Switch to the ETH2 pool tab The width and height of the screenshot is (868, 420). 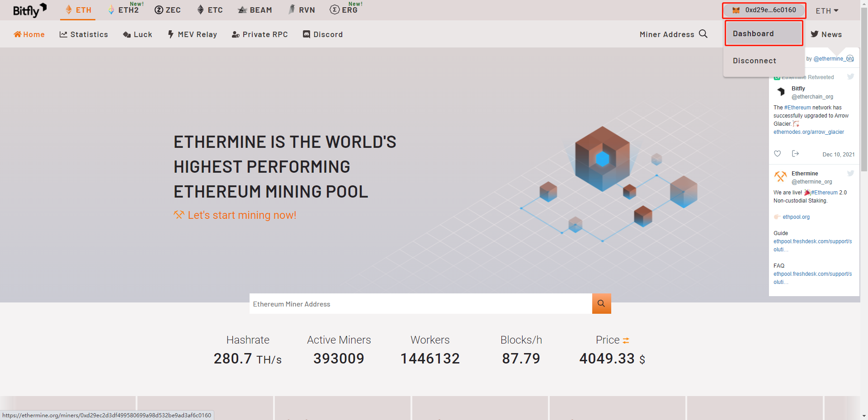pyautogui.click(x=125, y=10)
